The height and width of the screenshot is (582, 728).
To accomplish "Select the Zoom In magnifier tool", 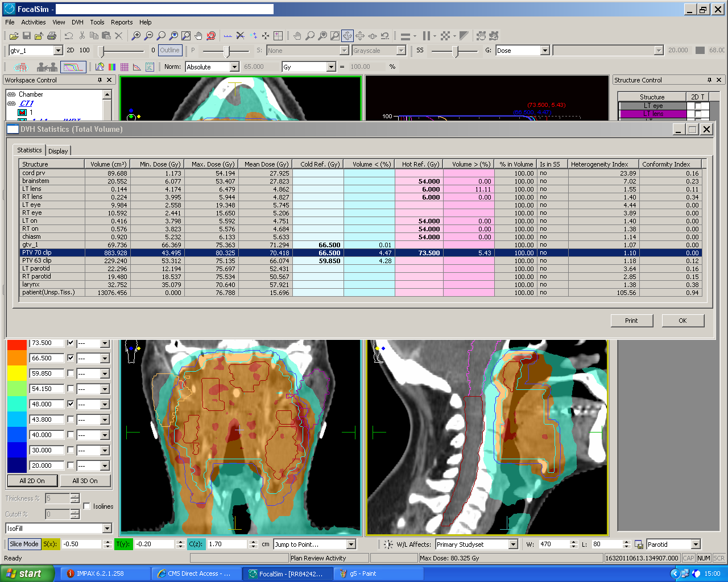I will (x=136, y=36).
